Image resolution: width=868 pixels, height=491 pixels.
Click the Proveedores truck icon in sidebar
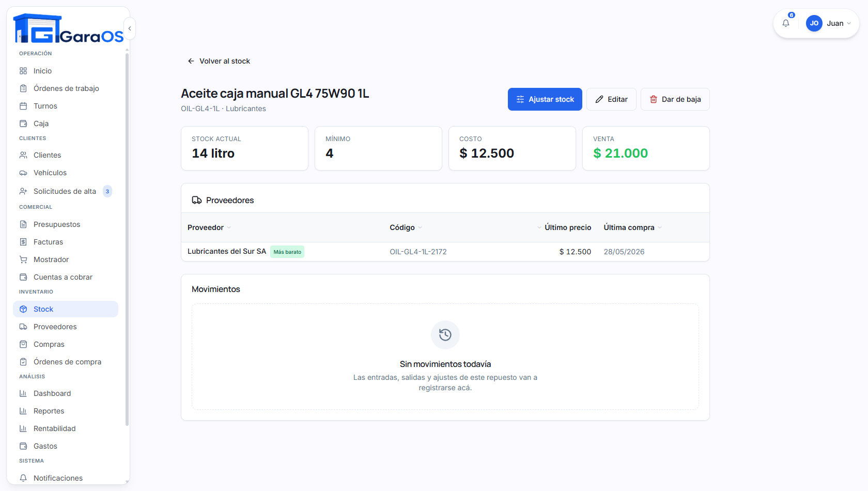[x=23, y=327]
